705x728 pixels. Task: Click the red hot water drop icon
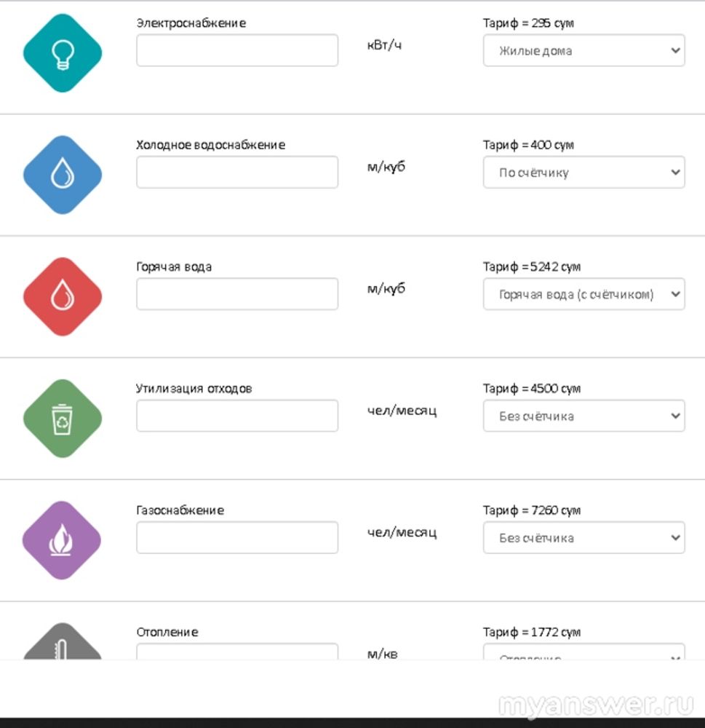[63, 296]
